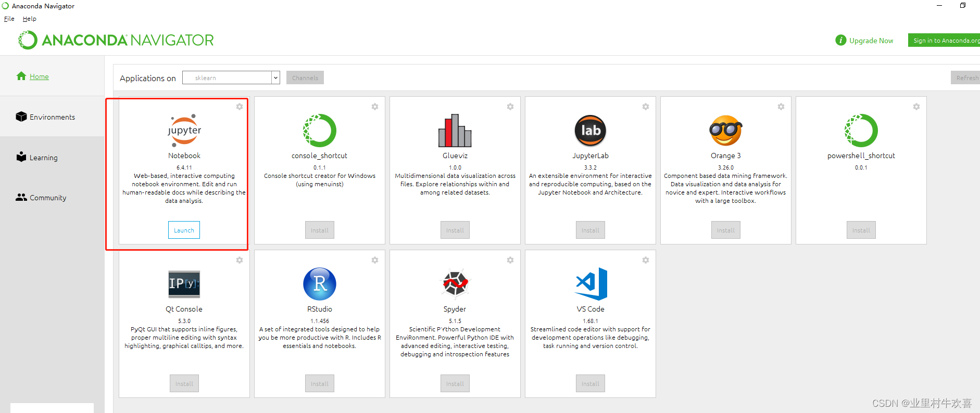This screenshot has height=413, width=980.
Task: Open settings gear for powershell_shortcut card
Action: pyautogui.click(x=916, y=107)
